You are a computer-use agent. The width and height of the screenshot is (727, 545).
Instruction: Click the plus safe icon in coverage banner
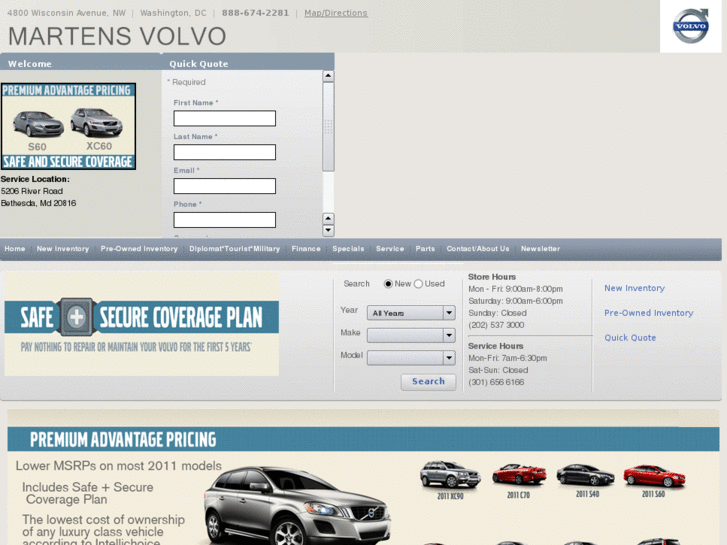pos(77,317)
